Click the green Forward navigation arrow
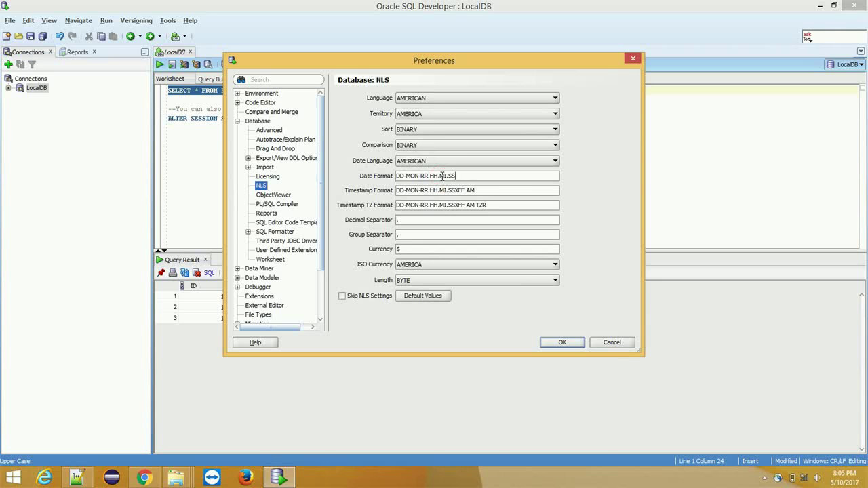 [150, 36]
